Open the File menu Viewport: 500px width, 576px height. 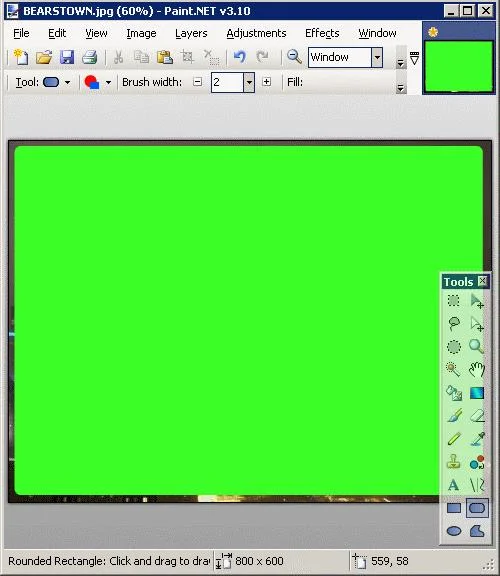click(21, 33)
